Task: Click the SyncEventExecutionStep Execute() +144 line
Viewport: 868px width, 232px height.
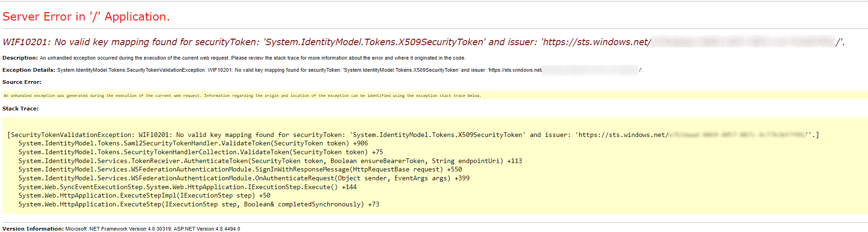Action: pyautogui.click(x=187, y=187)
